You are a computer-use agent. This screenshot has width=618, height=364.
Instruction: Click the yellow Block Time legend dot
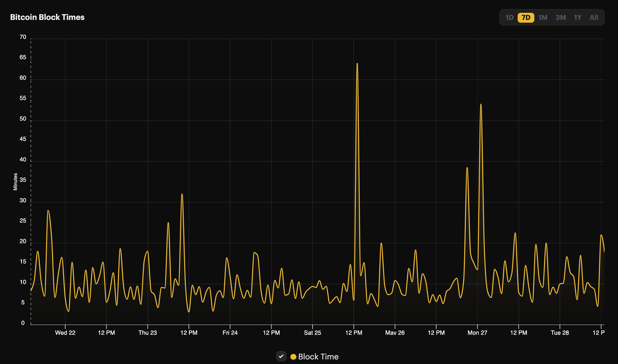293,357
